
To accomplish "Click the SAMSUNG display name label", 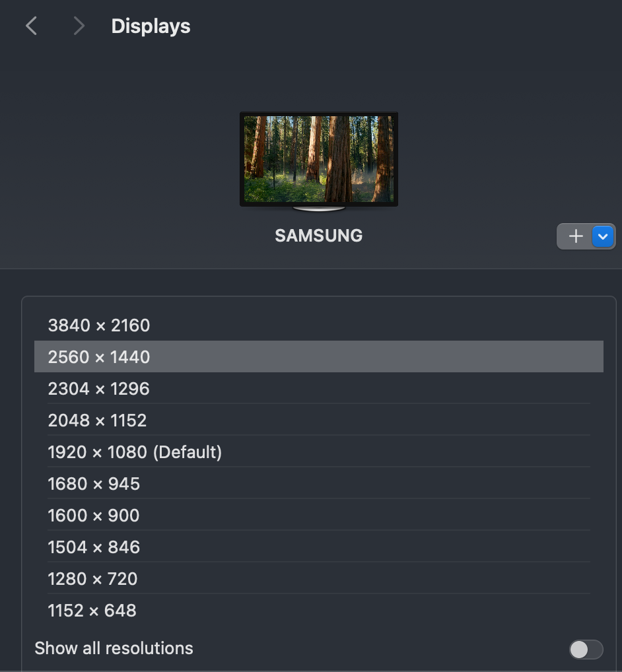I will [319, 236].
